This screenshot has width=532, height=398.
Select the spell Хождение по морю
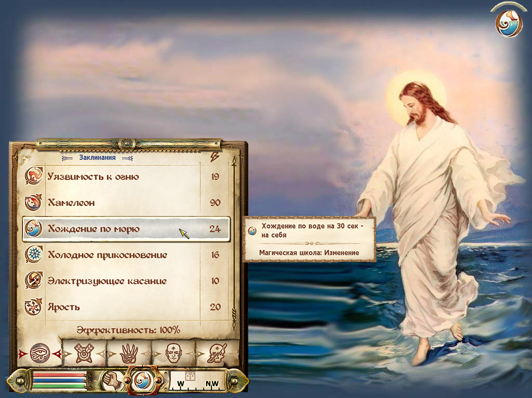126,229
